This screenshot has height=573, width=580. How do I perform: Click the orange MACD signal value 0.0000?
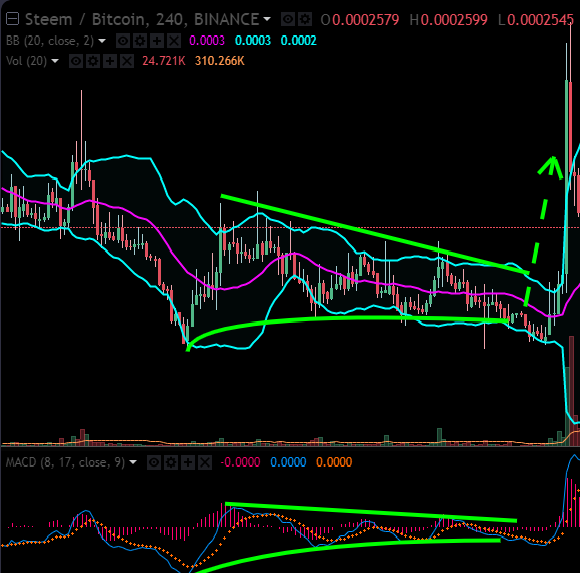point(334,462)
